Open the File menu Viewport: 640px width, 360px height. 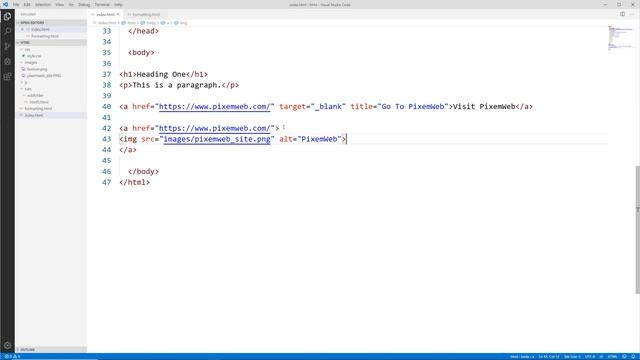[16, 4]
